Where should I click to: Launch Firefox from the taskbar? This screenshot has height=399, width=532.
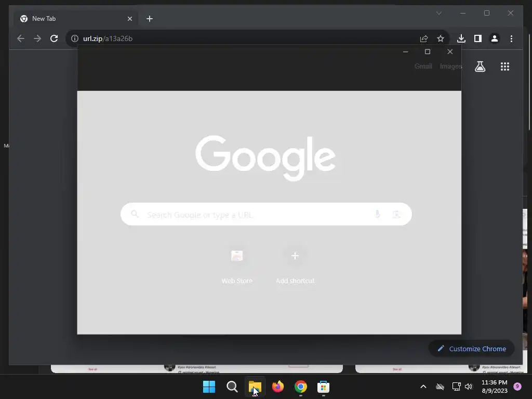(278, 387)
